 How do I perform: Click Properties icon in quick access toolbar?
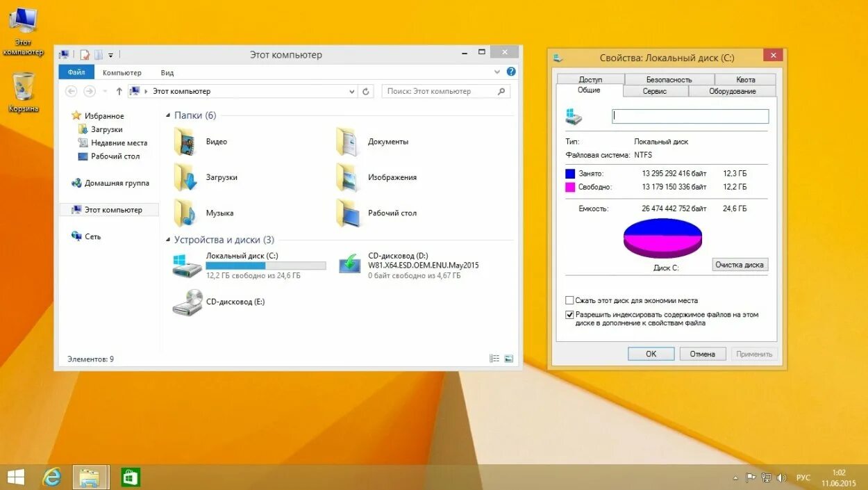[85, 54]
